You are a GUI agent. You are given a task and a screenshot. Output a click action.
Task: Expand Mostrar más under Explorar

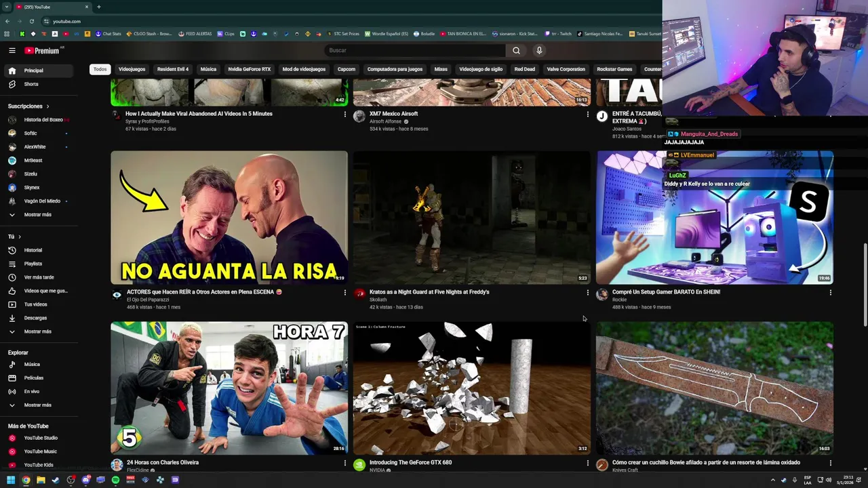coord(37,405)
